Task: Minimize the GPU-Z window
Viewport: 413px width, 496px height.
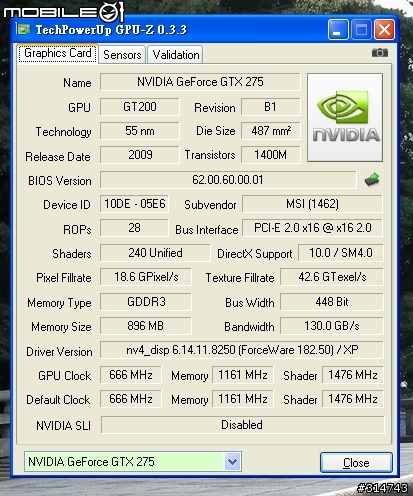Action: pyautogui.click(x=338, y=30)
